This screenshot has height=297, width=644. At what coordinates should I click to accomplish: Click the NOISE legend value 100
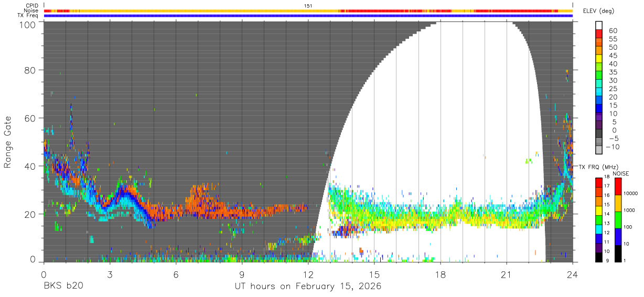(x=629, y=227)
